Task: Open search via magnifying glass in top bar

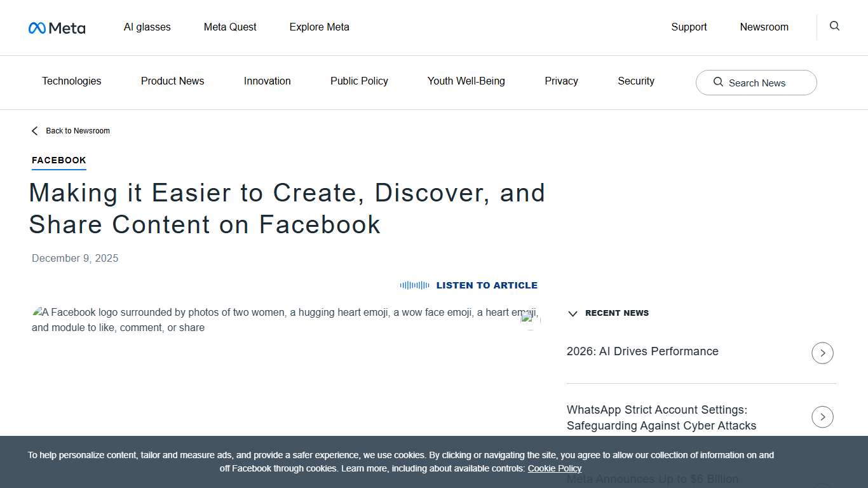Action: 834,26
